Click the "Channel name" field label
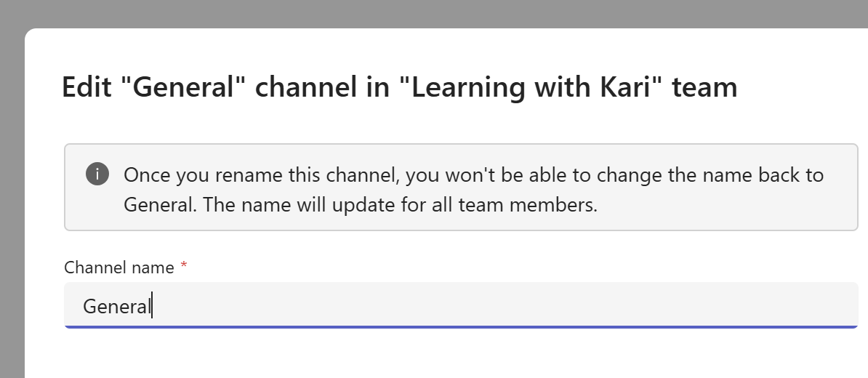This screenshot has height=378, width=868. (119, 268)
